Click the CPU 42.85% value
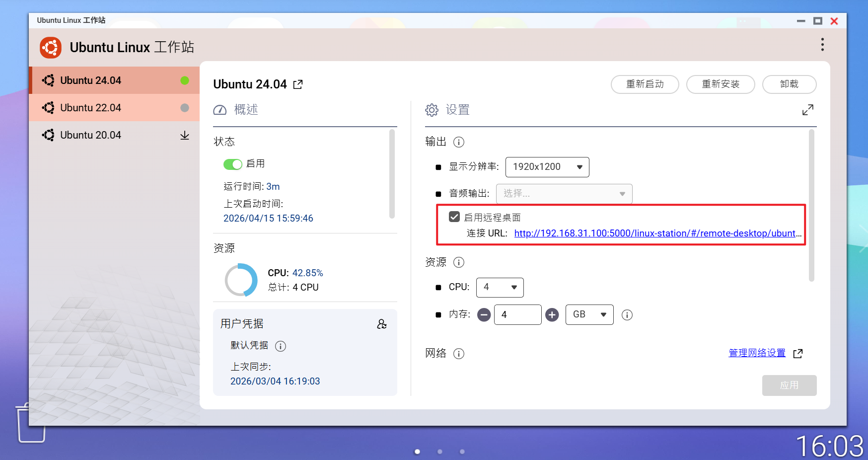The height and width of the screenshot is (460, 868). (x=308, y=273)
